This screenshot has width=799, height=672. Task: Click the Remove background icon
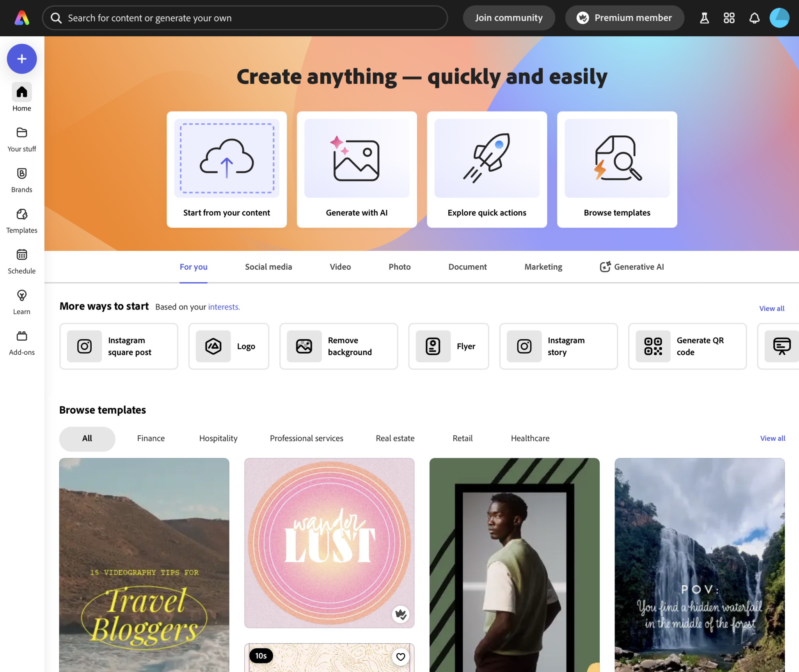(304, 346)
